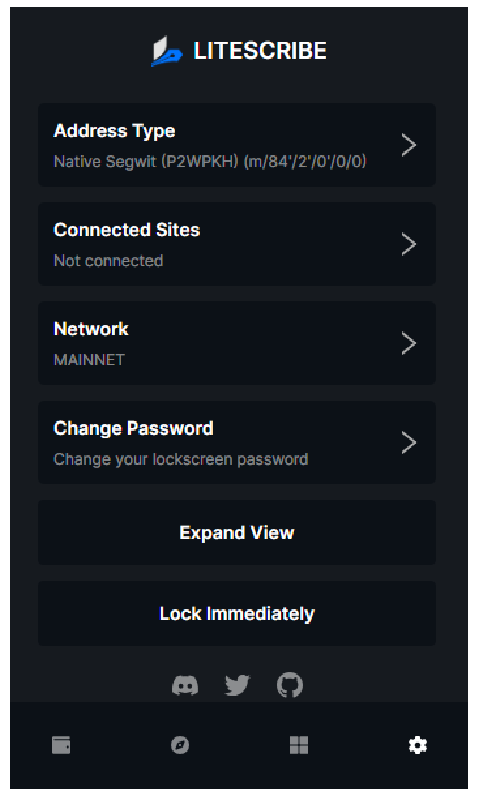Open the Address Type setting
Viewport: 483px width, 800px height.
pyautogui.click(x=237, y=145)
